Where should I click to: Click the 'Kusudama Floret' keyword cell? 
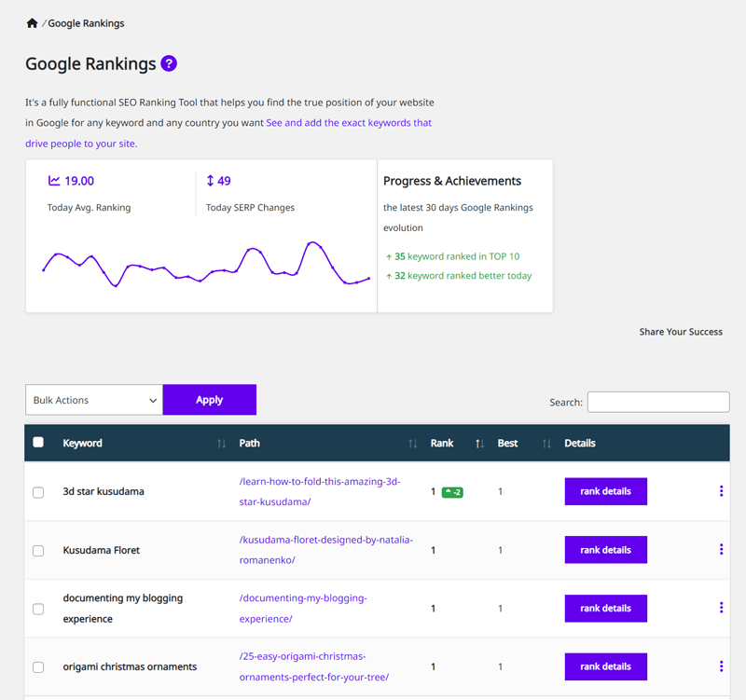click(x=102, y=550)
